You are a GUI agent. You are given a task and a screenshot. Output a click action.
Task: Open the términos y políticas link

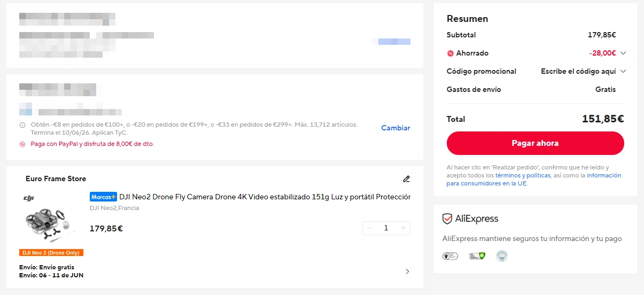pyautogui.click(x=523, y=175)
